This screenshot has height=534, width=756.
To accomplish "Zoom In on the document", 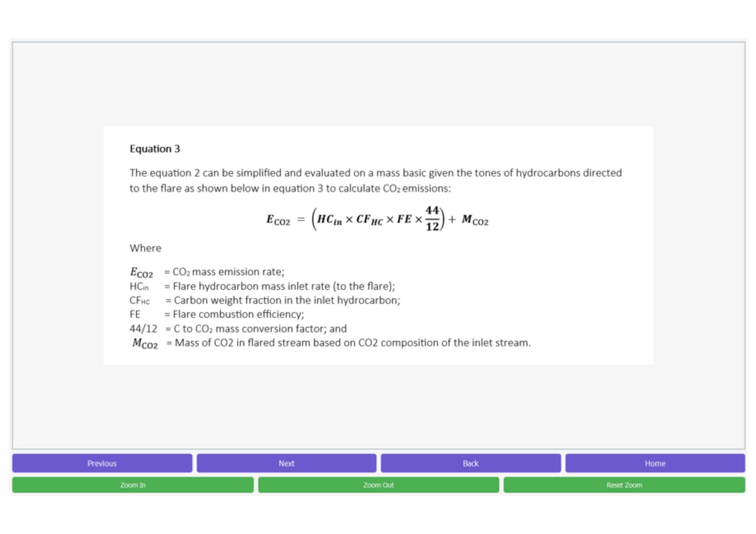I will click(x=133, y=485).
